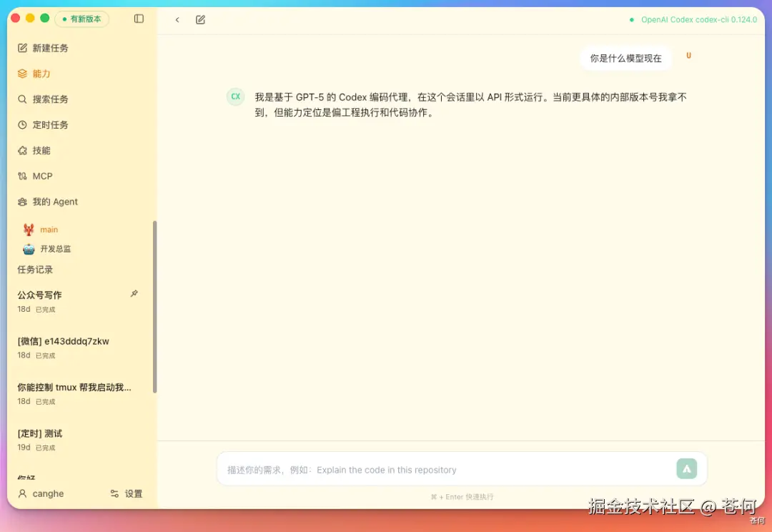Click the assistant reply about GPT-5 Codex
The height and width of the screenshot is (532, 772).
tap(470, 104)
